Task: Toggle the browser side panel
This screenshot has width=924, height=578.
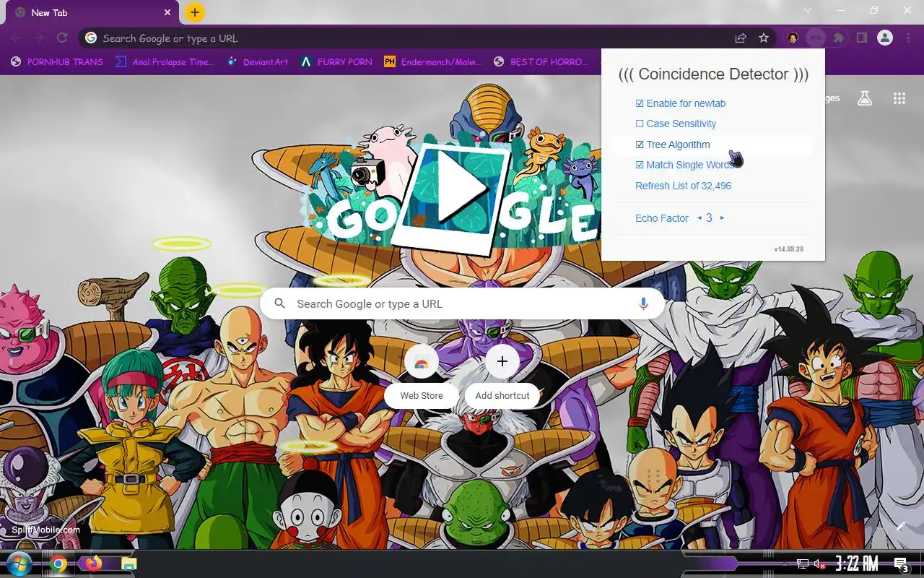Action: (x=861, y=38)
